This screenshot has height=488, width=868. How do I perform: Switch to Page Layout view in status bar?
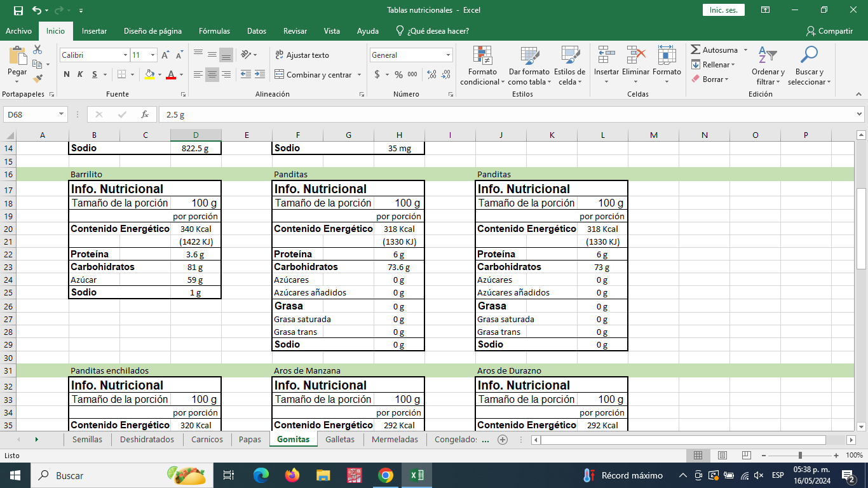722,455
